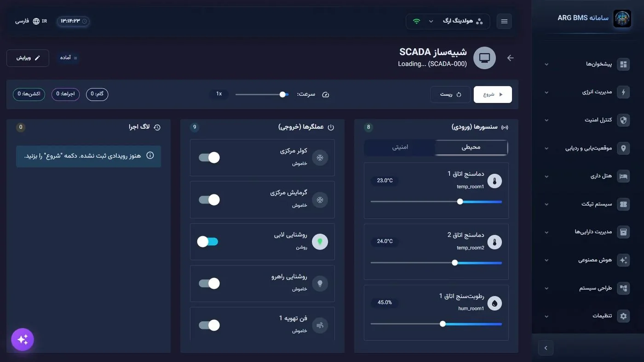The height and width of the screenshot is (362, 644).
Task: Open the طراحی سیستم menu item
Action: [587, 288]
